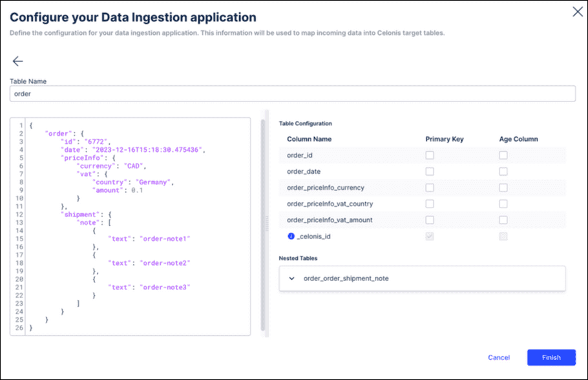Expand the chevron next to order_order_shipment_note
Image resolution: width=588 pixels, height=380 pixels.
tap(293, 279)
